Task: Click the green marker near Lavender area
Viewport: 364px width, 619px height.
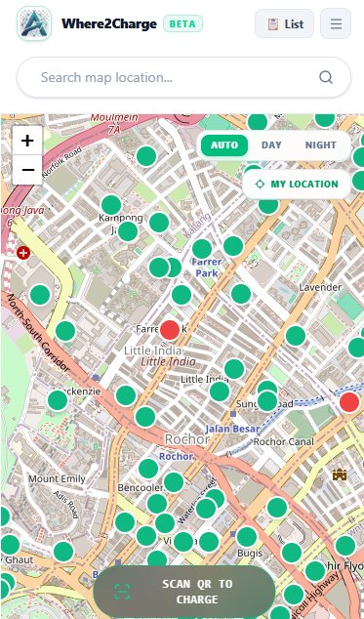Action: (296, 336)
